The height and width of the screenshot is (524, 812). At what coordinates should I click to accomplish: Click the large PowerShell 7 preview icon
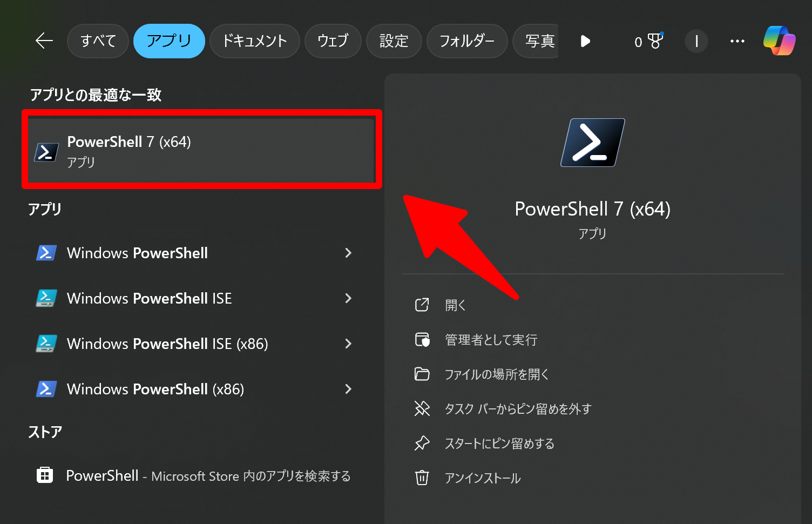click(x=592, y=142)
